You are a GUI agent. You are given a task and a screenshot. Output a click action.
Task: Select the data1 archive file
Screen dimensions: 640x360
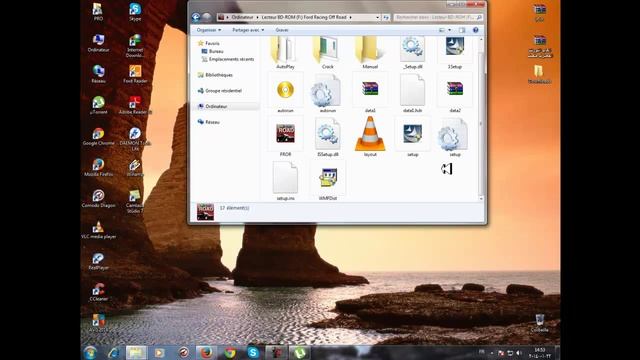pos(370,93)
